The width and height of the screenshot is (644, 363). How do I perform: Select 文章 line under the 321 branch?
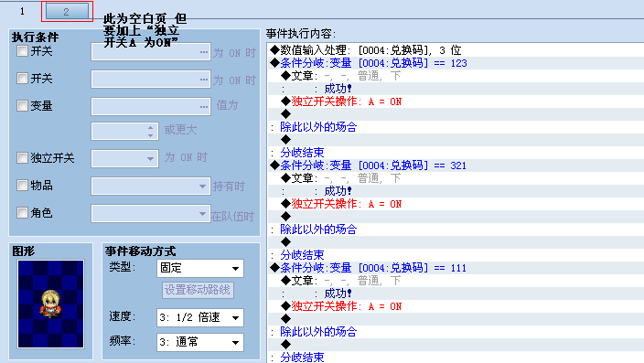tap(456, 178)
